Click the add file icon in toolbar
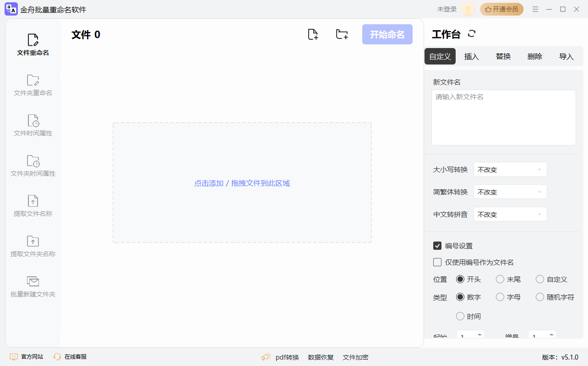 pos(313,34)
